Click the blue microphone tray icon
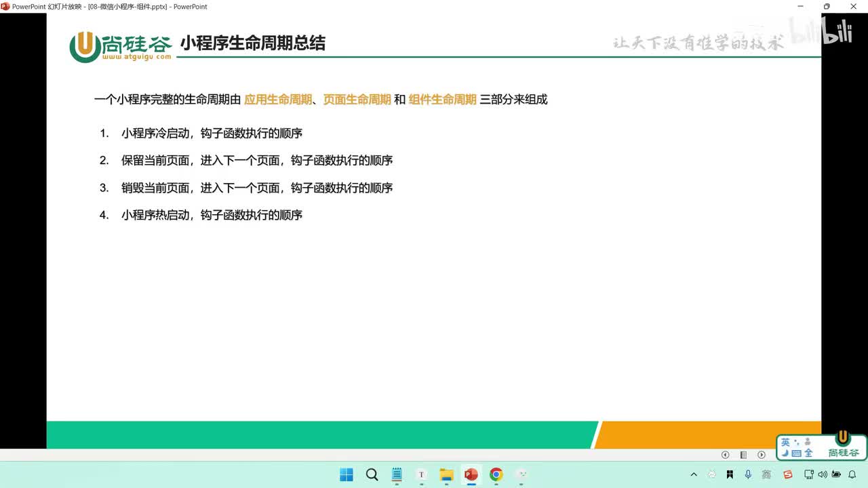Screen dimensions: 868x488 coord(748,474)
